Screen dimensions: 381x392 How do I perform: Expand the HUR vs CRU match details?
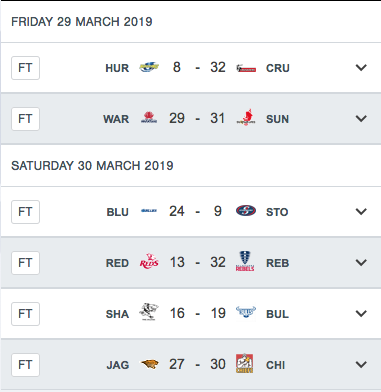361,68
